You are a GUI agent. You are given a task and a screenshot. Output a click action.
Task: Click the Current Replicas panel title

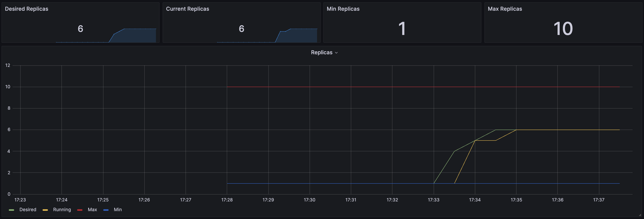click(187, 9)
